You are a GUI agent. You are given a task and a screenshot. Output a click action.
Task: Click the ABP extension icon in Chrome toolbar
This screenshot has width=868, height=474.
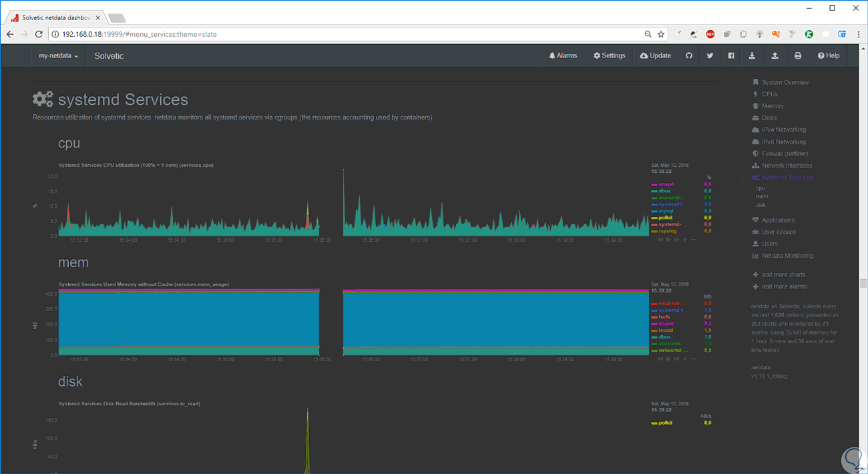point(710,34)
